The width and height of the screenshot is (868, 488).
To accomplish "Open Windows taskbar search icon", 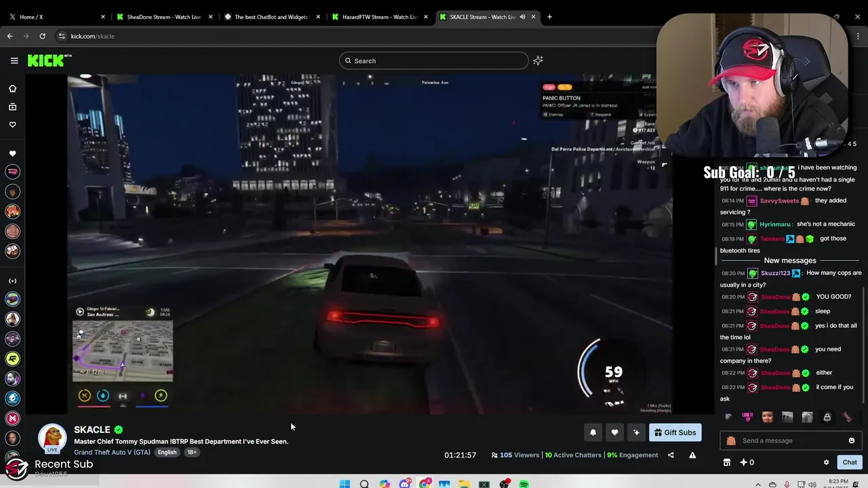I will click(x=364, y=484).
